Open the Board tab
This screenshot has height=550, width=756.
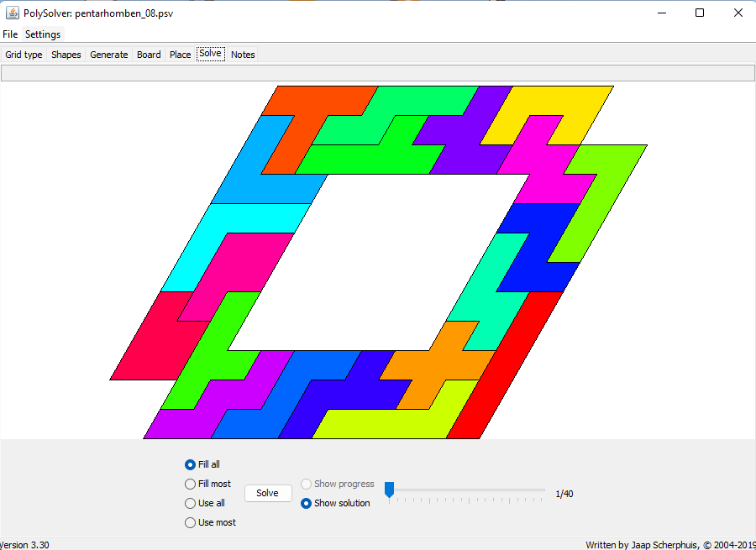(x=149, y=55)
